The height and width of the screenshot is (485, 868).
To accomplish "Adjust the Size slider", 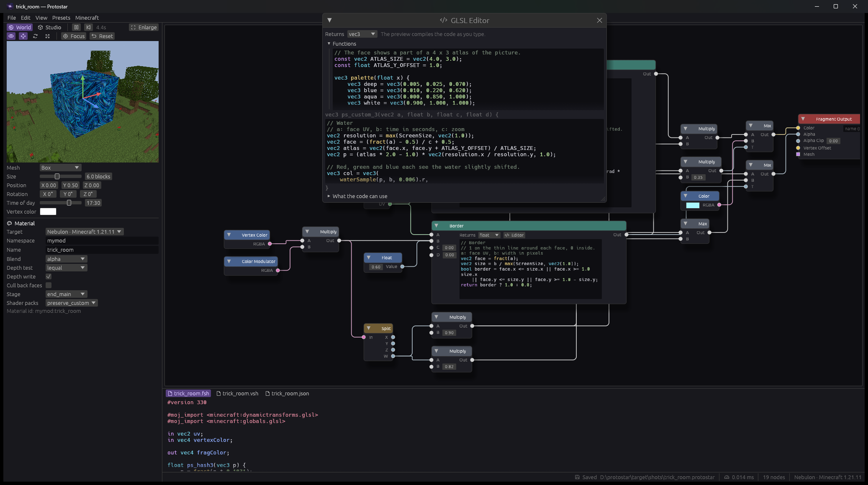I will click(x=61, y=176).
